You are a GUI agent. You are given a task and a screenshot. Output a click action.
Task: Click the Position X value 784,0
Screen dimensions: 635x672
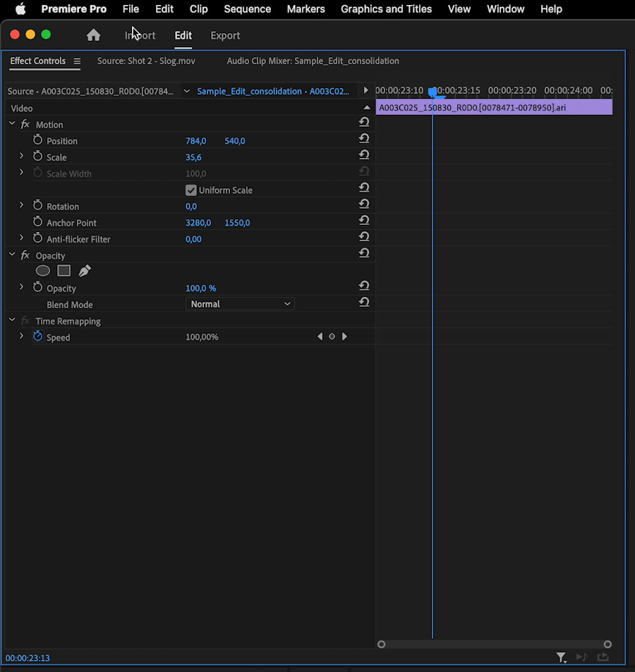click(196, 141)
